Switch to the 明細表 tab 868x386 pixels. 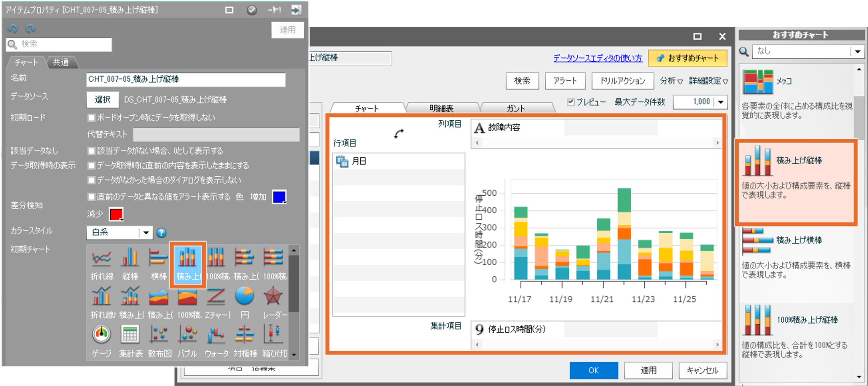point(442,108)
